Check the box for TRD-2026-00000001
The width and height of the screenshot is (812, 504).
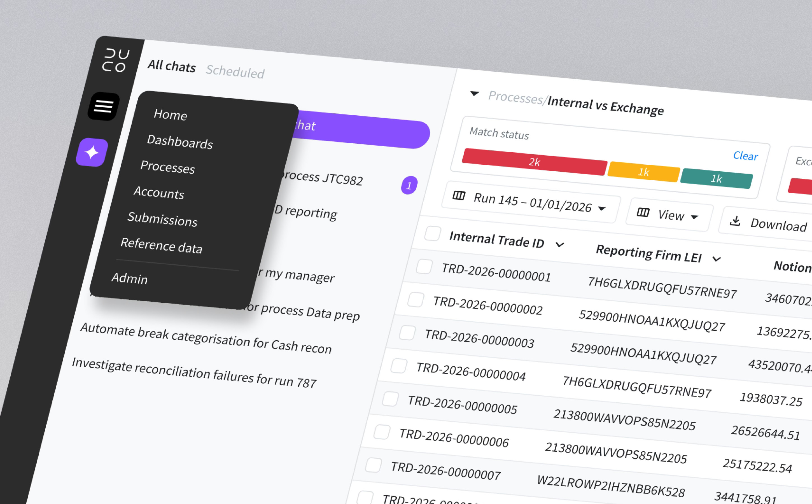[x=424, y=267]
